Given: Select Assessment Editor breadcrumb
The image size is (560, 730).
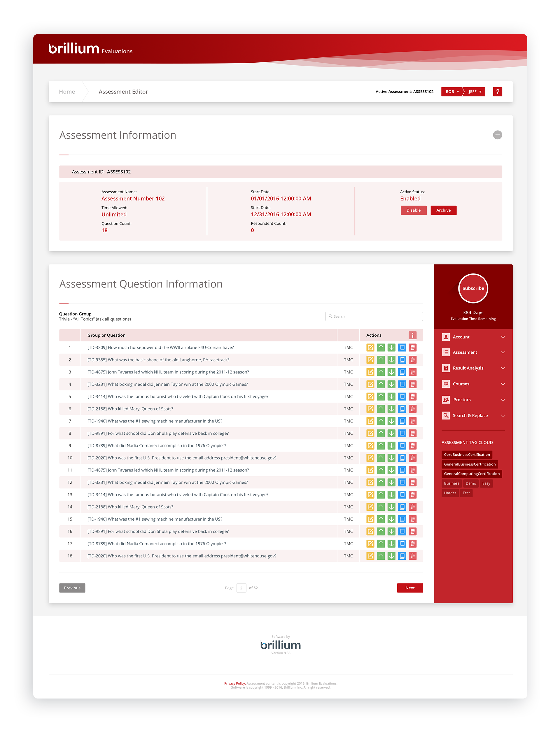Looking at the screenshot, I should 123,92.
